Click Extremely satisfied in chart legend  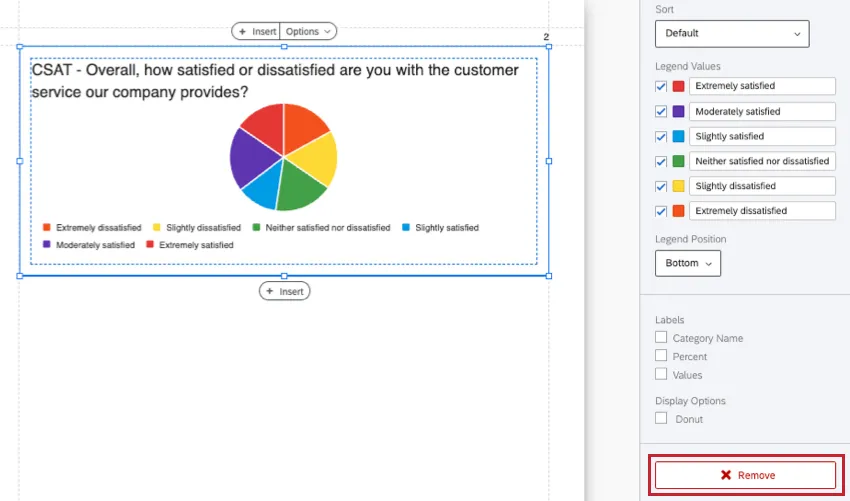point(190,245)
